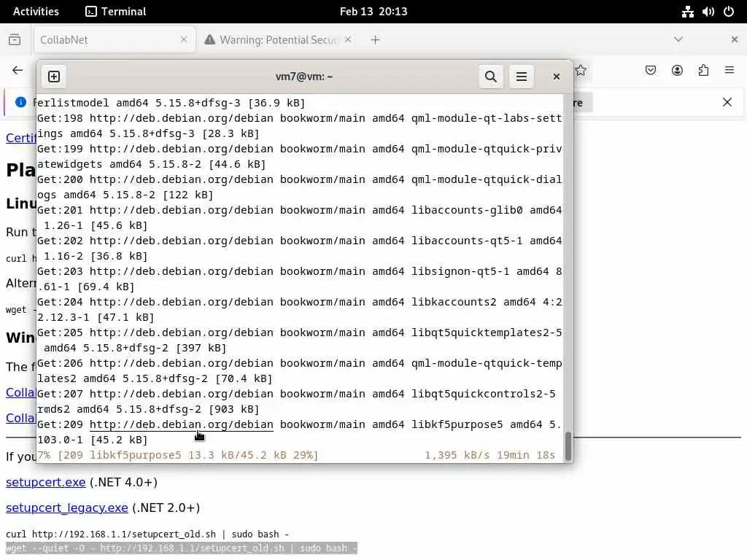Click the highlighted wget setupcert_old.sh command

coord(182,548)
